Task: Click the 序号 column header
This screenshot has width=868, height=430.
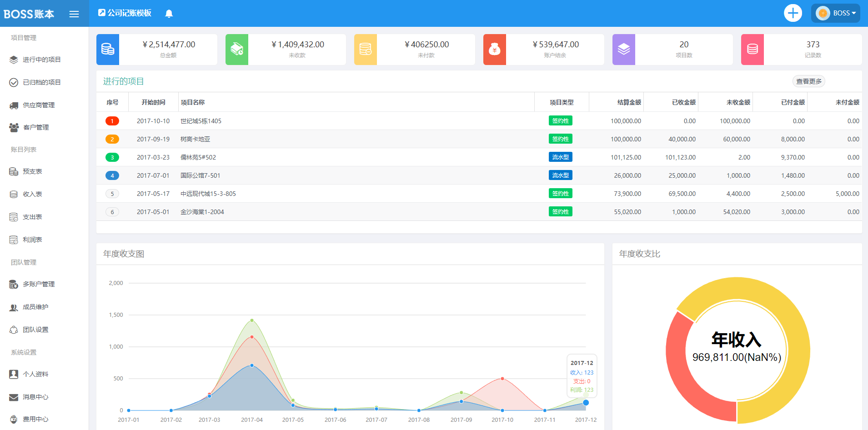Action: pos(112,102)
